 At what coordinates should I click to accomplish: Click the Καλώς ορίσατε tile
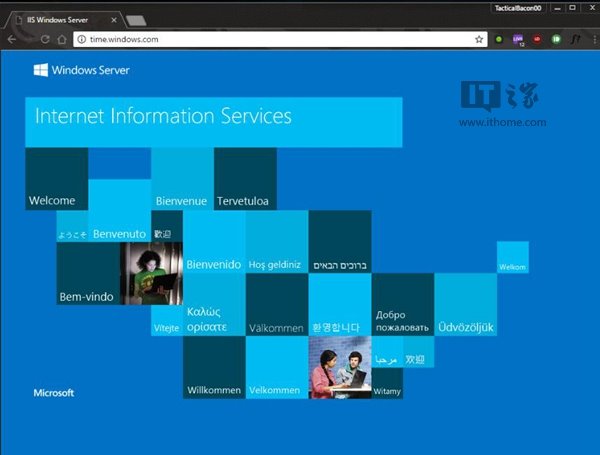click(x=214, y=305)
